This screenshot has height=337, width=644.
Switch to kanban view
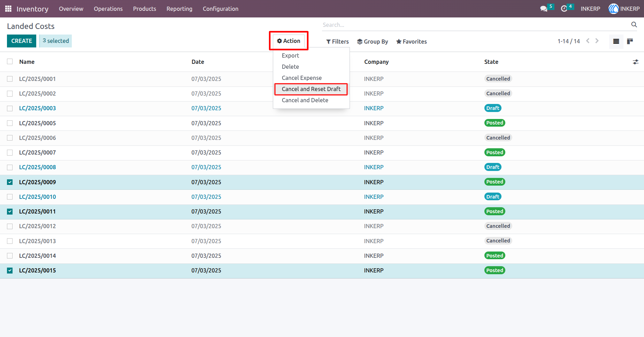(630, 41)
